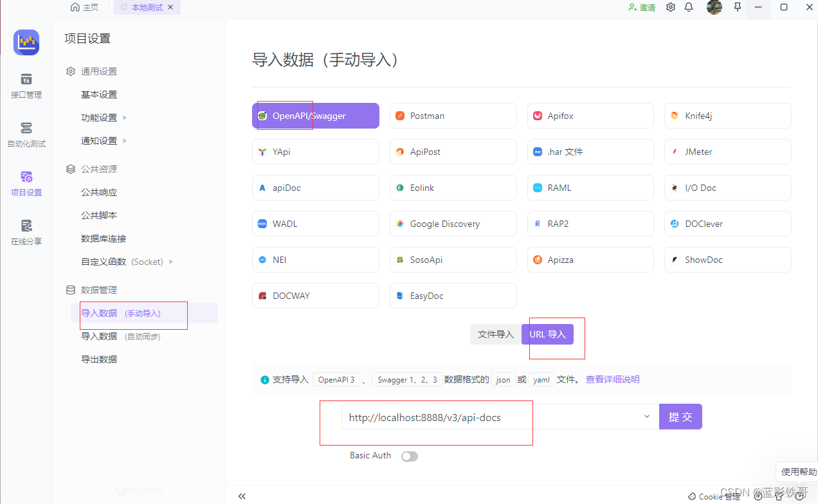
Task: Choose Apizza import format
Action: click(591, 260)
